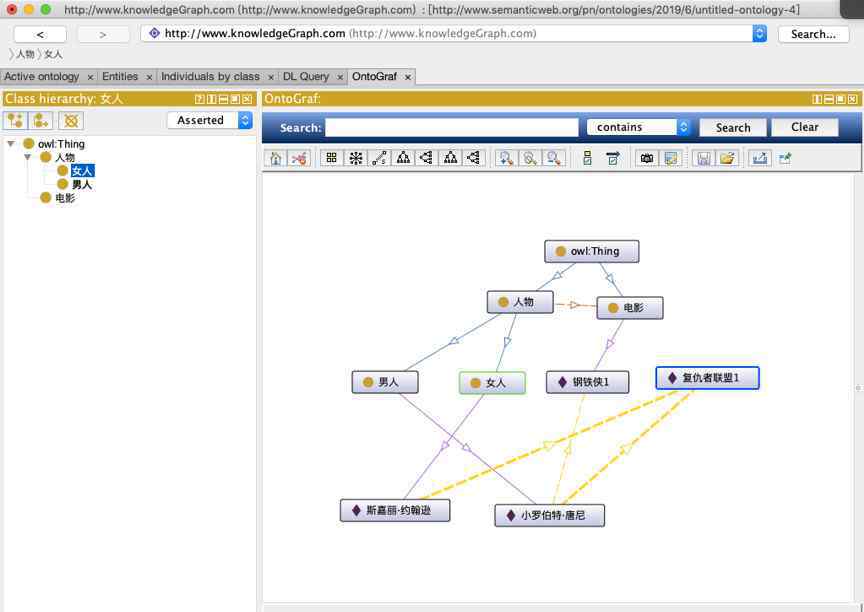Close the Individuals by class tab
This screenshot has width=864, height=612.
coord(271,77)
